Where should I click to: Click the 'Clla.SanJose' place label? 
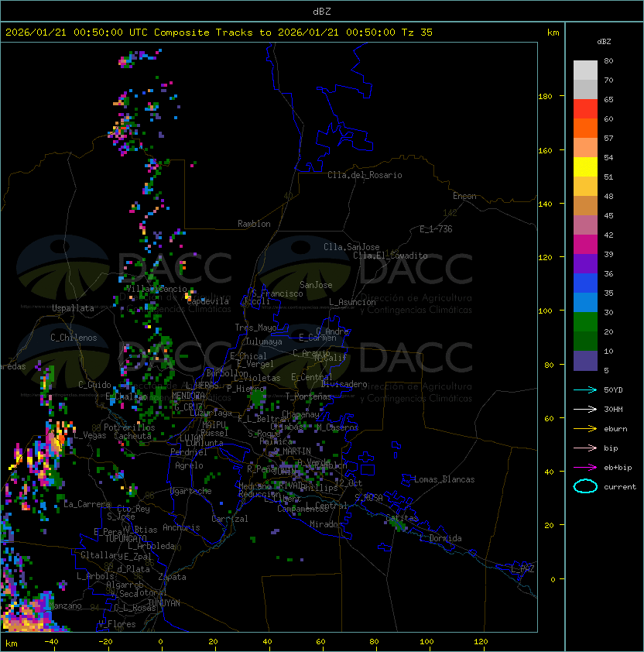(351, 247)
